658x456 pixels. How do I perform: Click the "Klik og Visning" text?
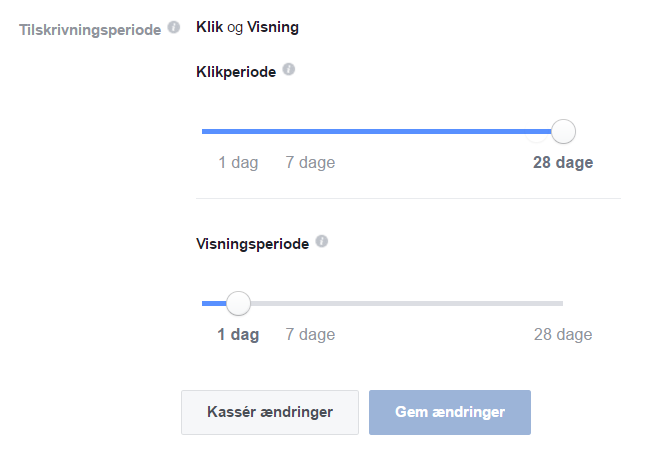tap(247, 27)
